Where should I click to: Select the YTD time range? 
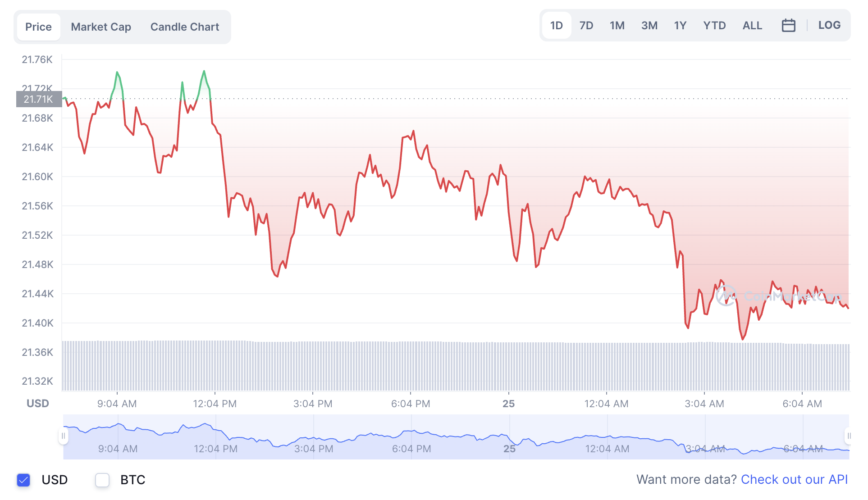click(714, 26)
